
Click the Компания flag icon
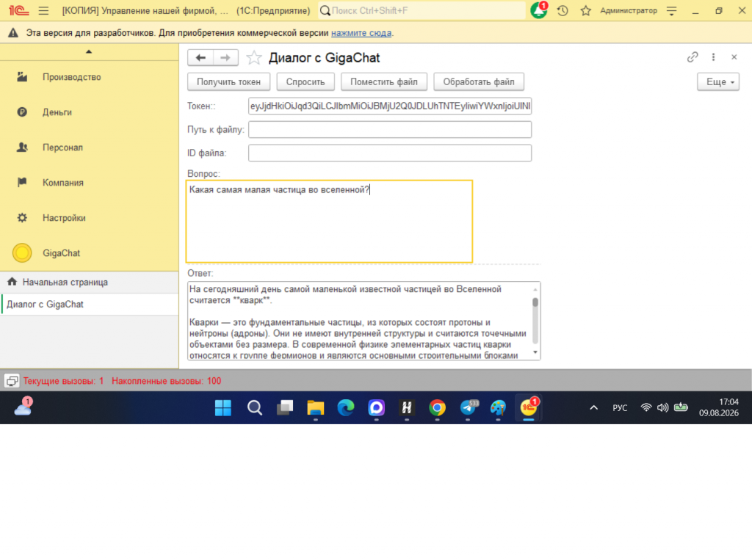[x=22, y=182]
